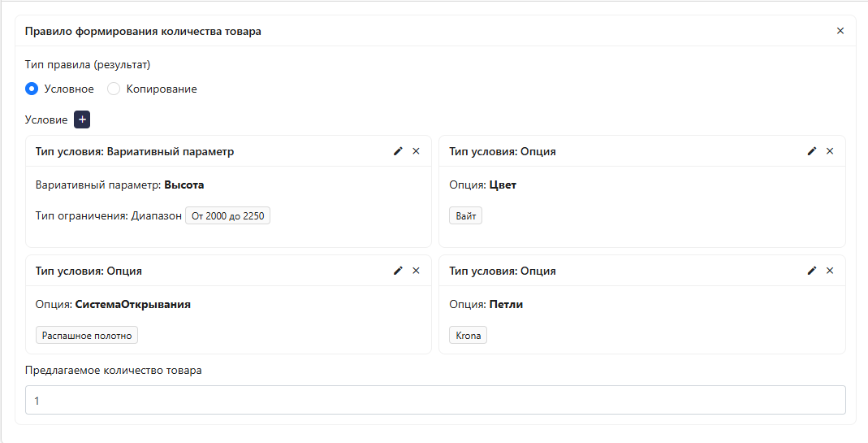This screenshot has height=443, width=868.
Task: Focus the Предлагаемое количество товара input
Action: pyautogui.click(x=435, y=401)
